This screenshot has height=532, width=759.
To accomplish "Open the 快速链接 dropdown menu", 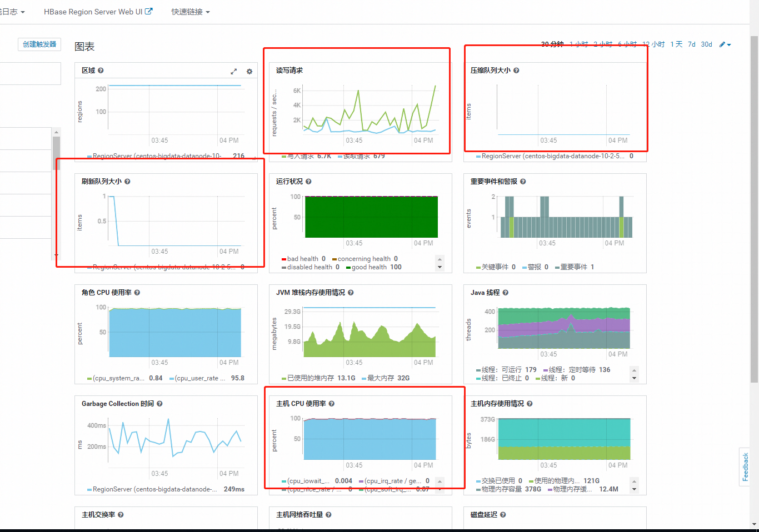I will click(x=190, y=12).
